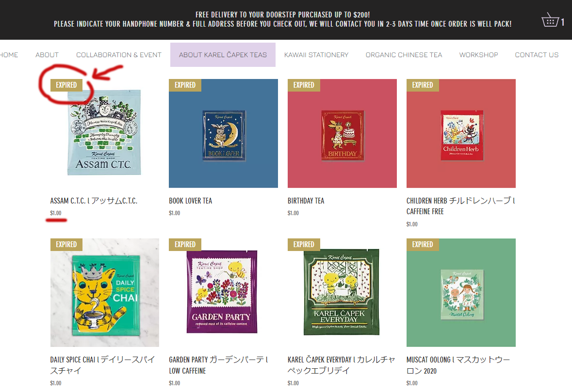Click Contact Us in navigation
572x392 pixels.
tap(537, 55)
